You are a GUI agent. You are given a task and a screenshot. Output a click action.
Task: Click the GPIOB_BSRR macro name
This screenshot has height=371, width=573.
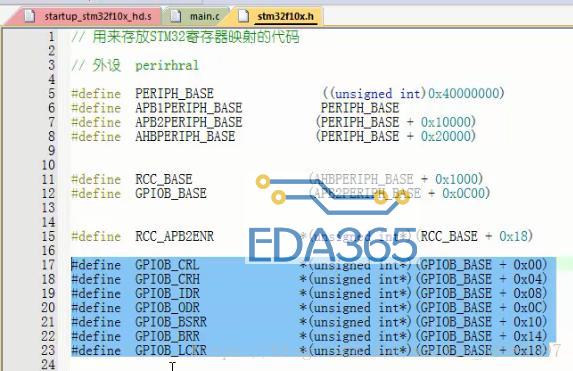[171, 322]
